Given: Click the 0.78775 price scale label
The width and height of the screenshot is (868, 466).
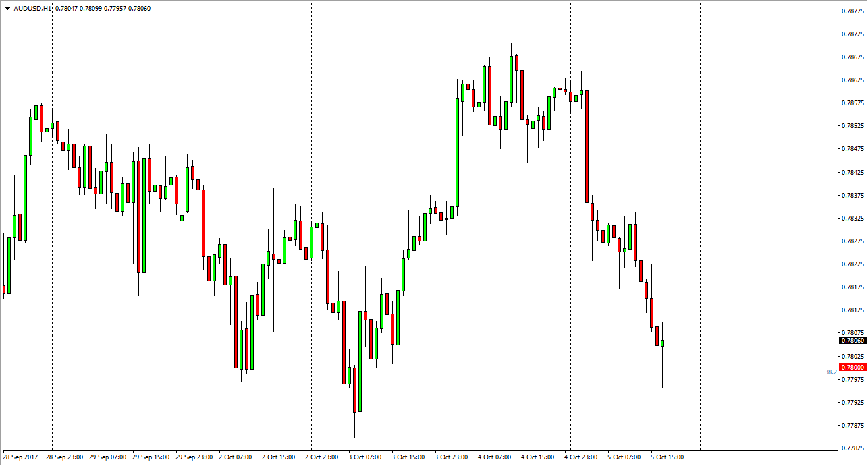Looking at the screenshot, I should click(x=852, y=11).
